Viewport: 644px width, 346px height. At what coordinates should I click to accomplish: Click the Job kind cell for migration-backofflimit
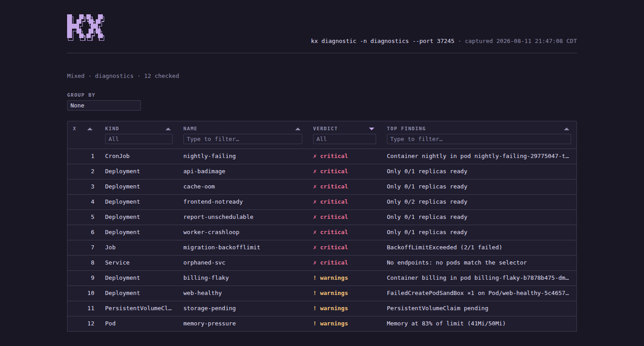tap(110, 248)
